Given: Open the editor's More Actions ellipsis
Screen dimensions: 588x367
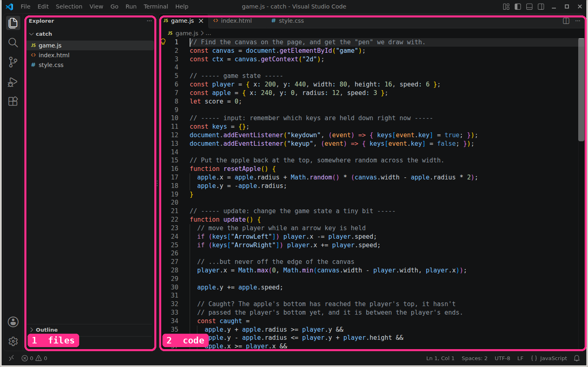Looking at the screenshot, I should [578, 21].
